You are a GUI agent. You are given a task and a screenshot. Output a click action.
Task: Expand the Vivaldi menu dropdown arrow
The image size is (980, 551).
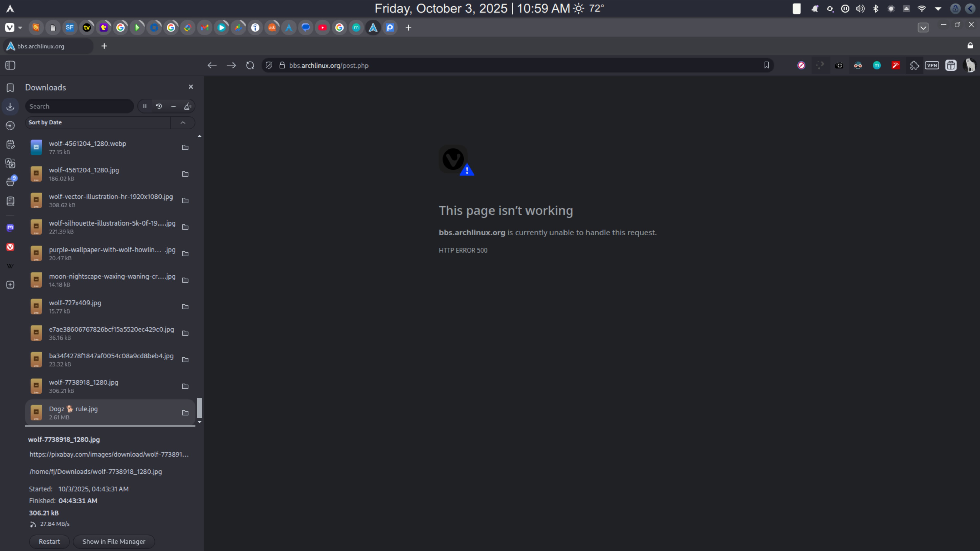click(x=20, y=28)
